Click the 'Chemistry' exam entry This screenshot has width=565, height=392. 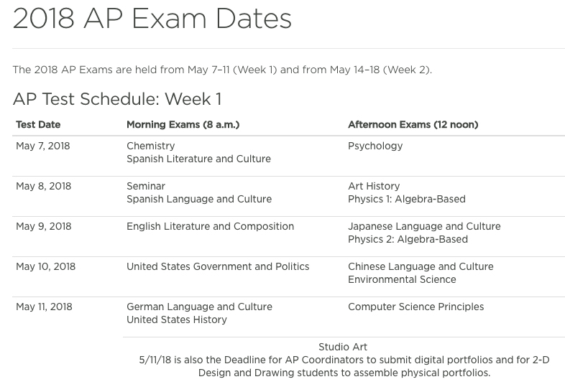click(151, 146)
